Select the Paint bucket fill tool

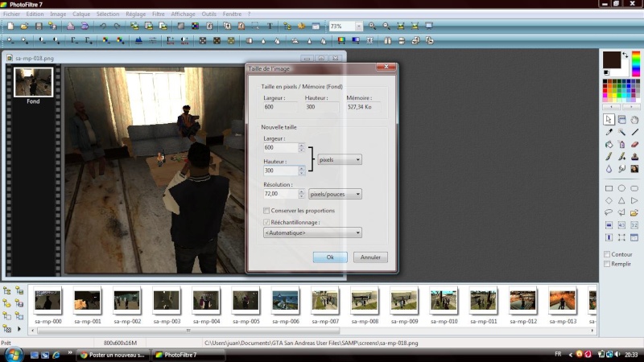pyautogui.click(x=609, y=144)
